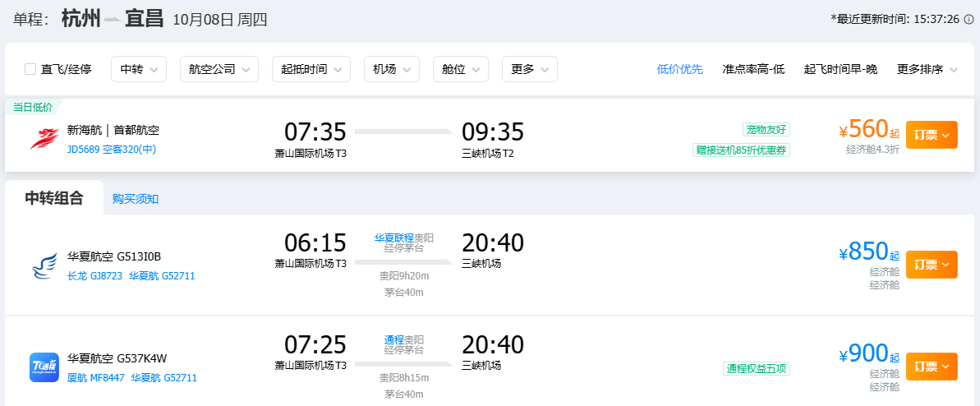This screenshot has width=980, height=406.
Task: Sort flights by 低价优先
Action: click(x=680, y=69)
